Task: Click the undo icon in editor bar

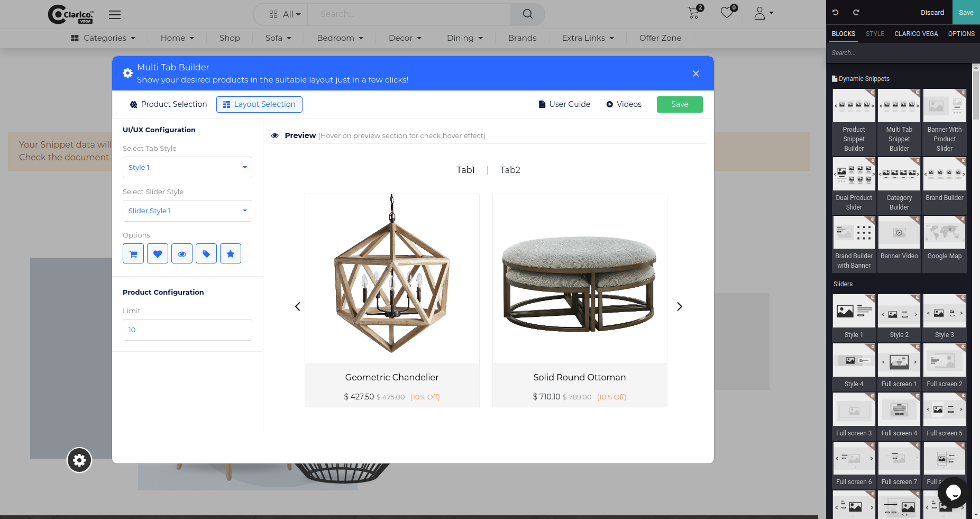Action: (x=836, y=12)
